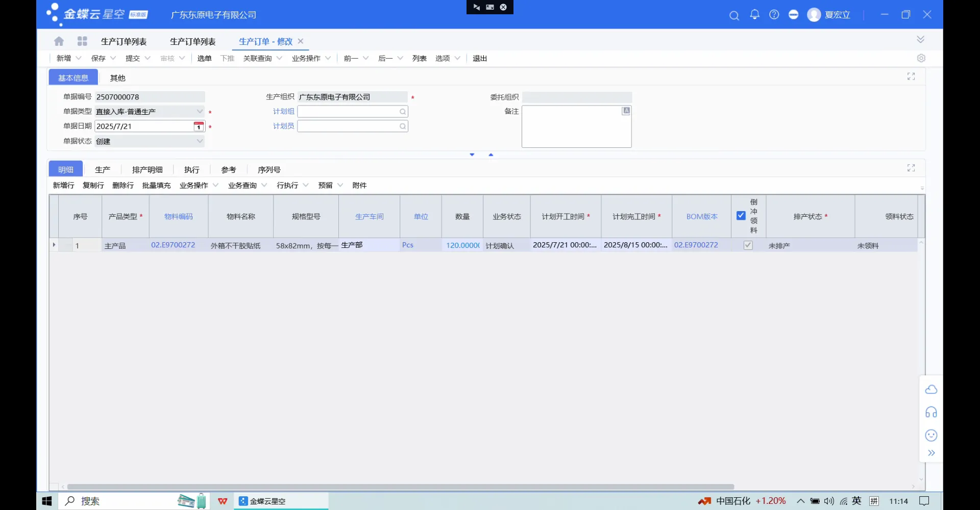
Task: Click the search magnifier in header
Action: pos(734,15)
